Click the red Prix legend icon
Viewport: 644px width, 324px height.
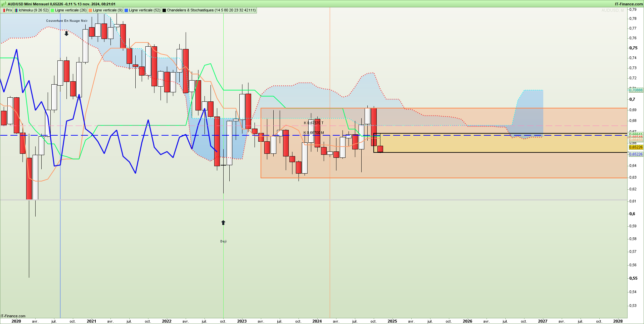pyautogui.click(x=4, y=10)
